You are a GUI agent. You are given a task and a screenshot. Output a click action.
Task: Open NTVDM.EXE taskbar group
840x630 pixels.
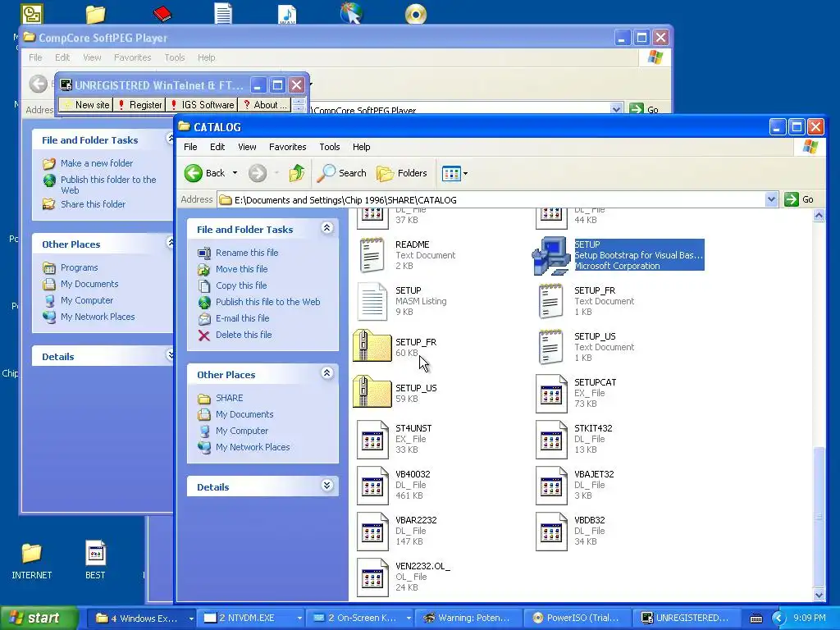(x=253, y=618)
